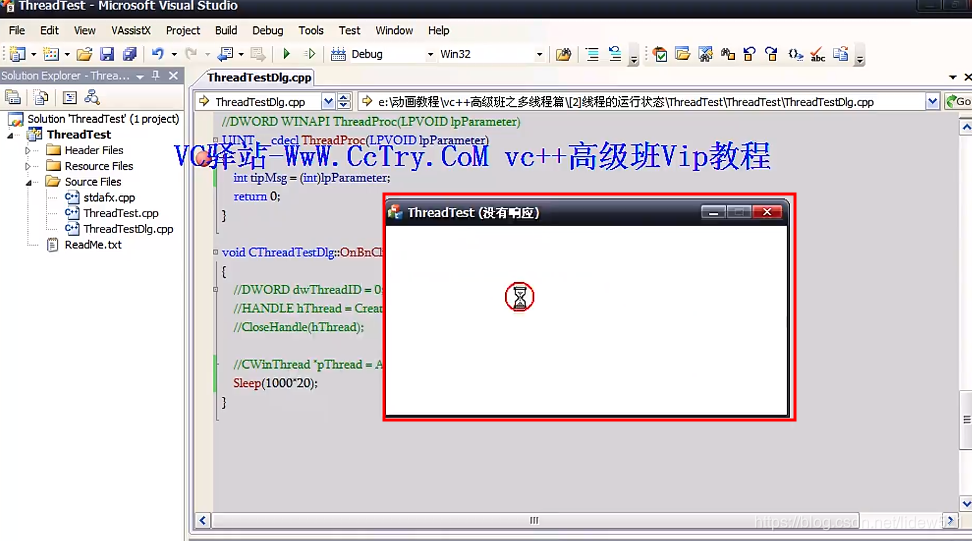Click View Class Diagram icon
The image size is (972, 541).
pyautogui.click(x=92, y=97)
